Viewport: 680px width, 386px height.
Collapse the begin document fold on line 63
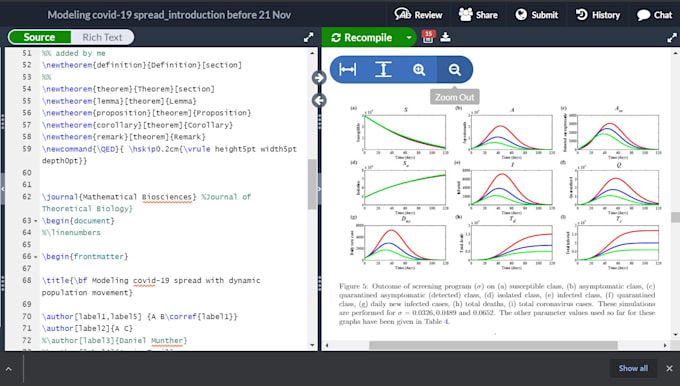[x=36, y=221]
